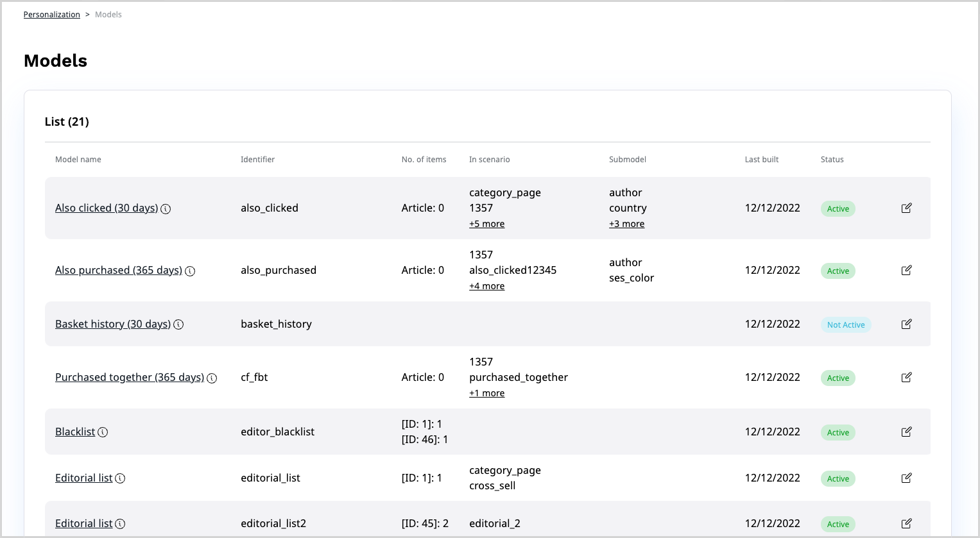Open Also clicked (30 days) model
The image size is (980, 538).
click(107, 208)
